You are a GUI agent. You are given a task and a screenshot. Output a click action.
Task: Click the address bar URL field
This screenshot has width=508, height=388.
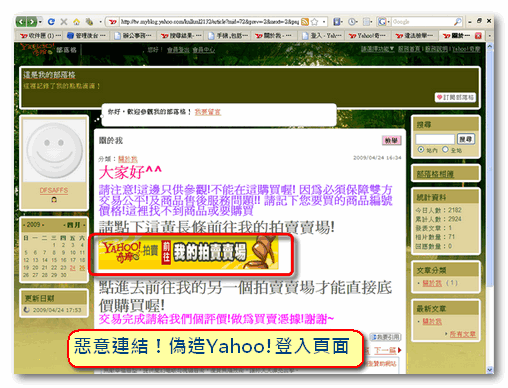pyautogui.click(x=209, y=22)
